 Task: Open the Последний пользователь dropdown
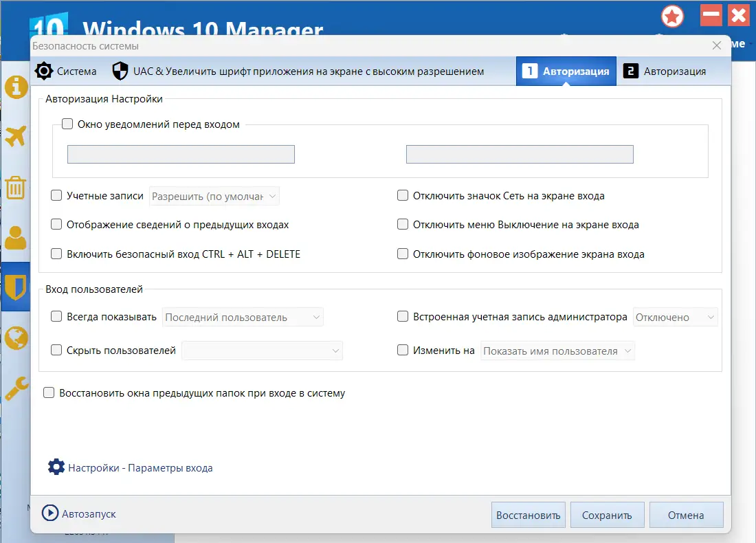pos(243,318)
